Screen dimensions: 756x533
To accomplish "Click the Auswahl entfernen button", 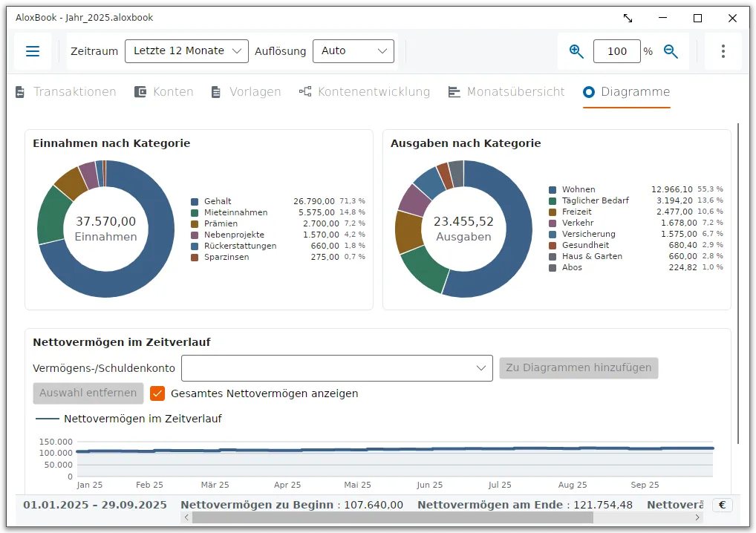I will 88,393.
